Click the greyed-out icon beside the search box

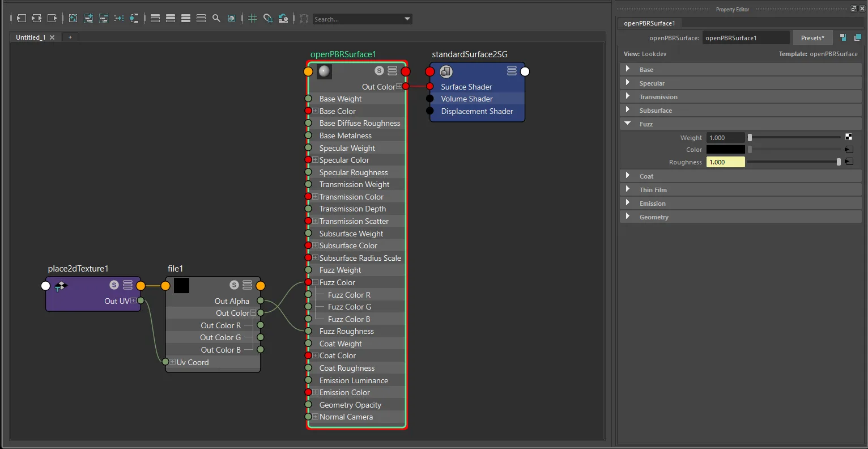(304, 19)
